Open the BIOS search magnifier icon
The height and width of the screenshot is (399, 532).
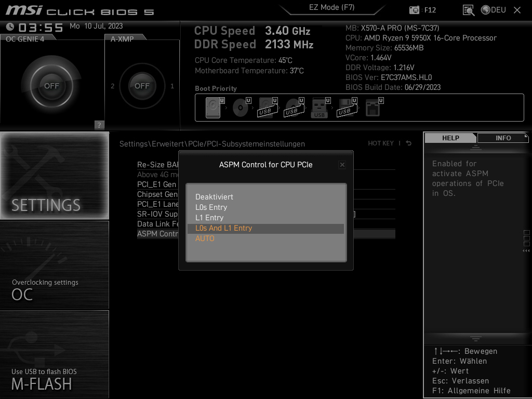[468, 10]
